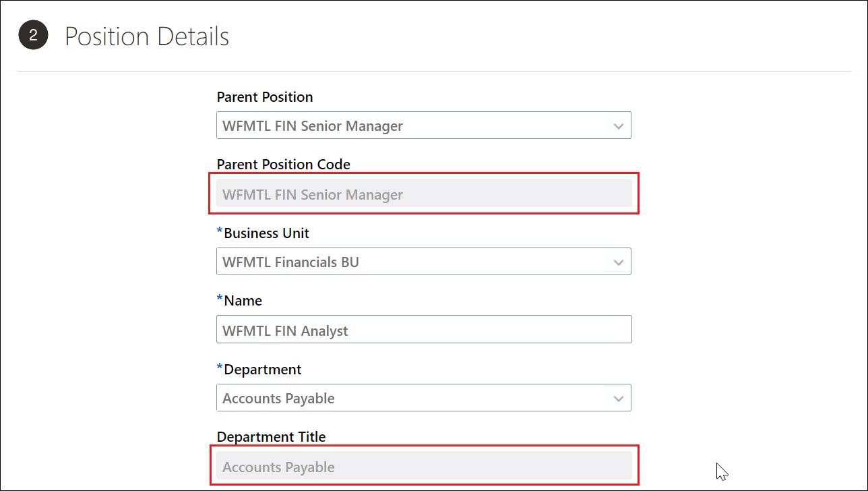Expand the Department dropdown chevron
This screenshot has width=868, height=491.
619,399
